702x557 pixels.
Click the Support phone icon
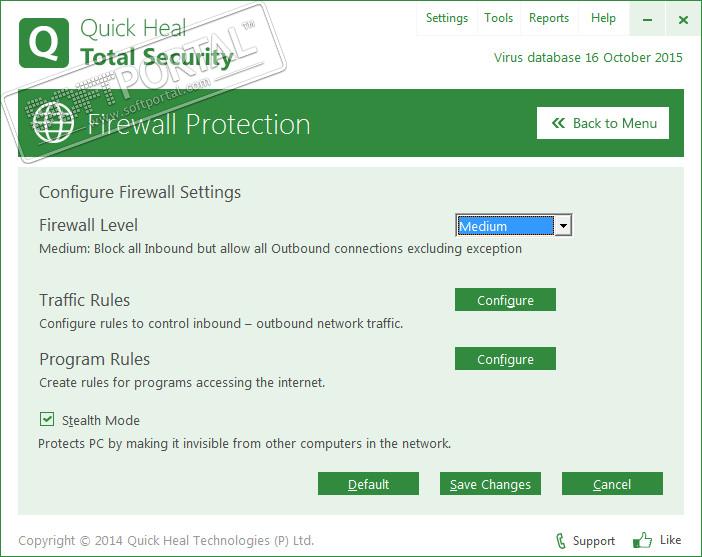click(560, 540)
